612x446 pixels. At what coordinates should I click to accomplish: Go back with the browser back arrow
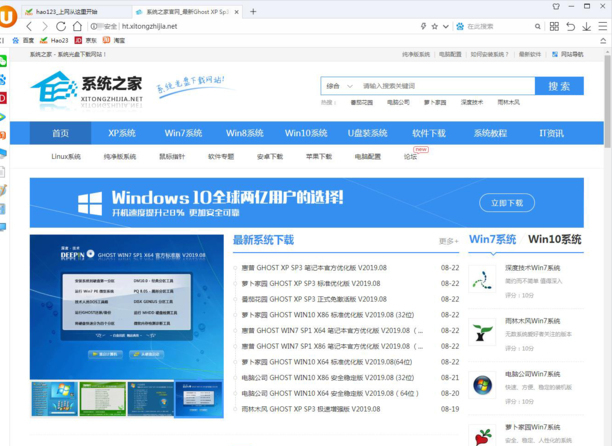[x=29, y=27]
